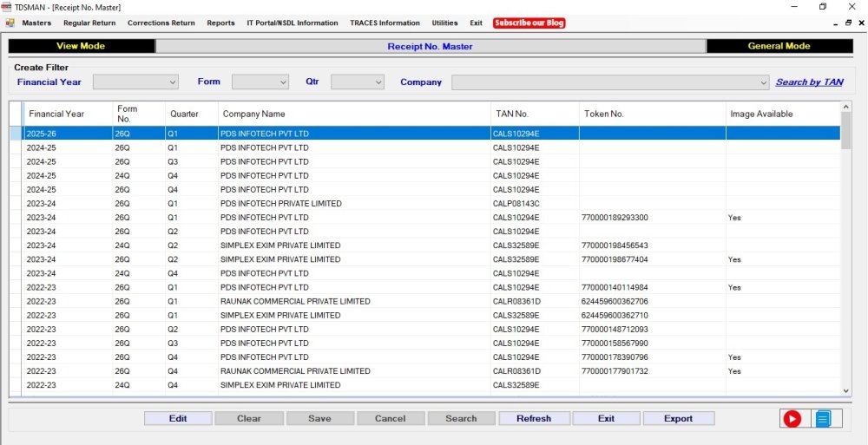Click the View Mode label
The image size is (868, 445).
click(x=81, y=46)
